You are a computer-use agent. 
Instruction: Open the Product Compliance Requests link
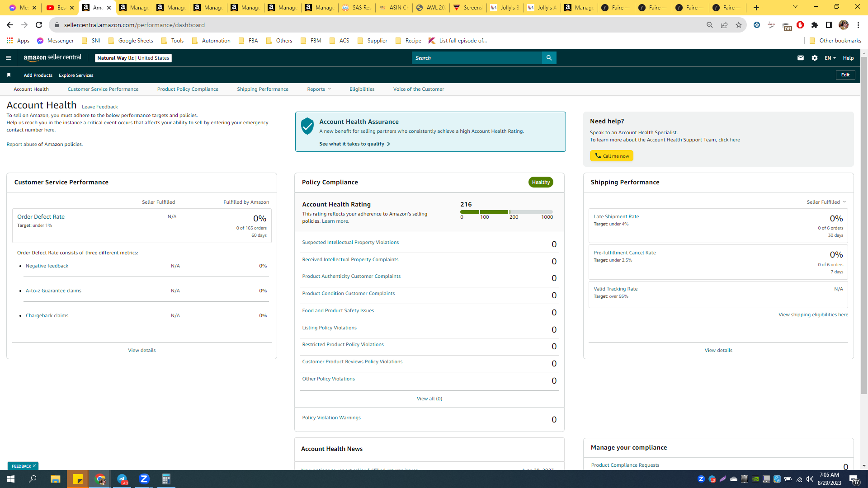pos(625,465)
